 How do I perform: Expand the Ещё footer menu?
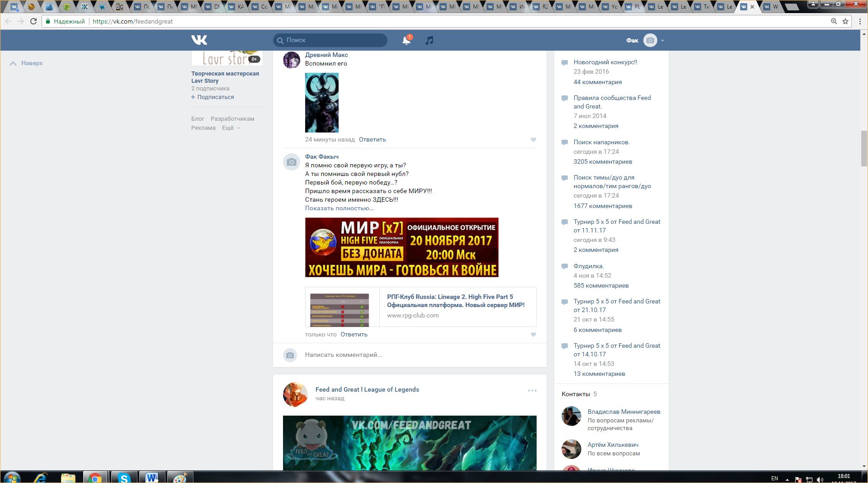pyautogui.click(x=231, y=128)
